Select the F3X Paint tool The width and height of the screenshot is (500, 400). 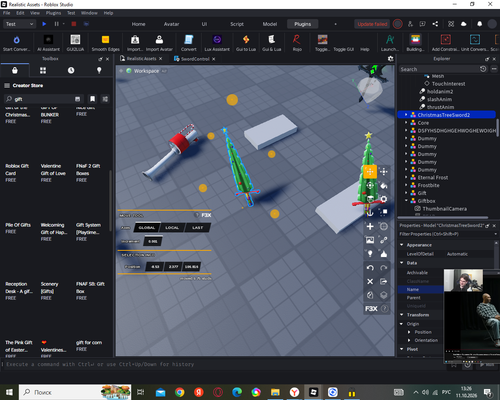coord(384,186)
